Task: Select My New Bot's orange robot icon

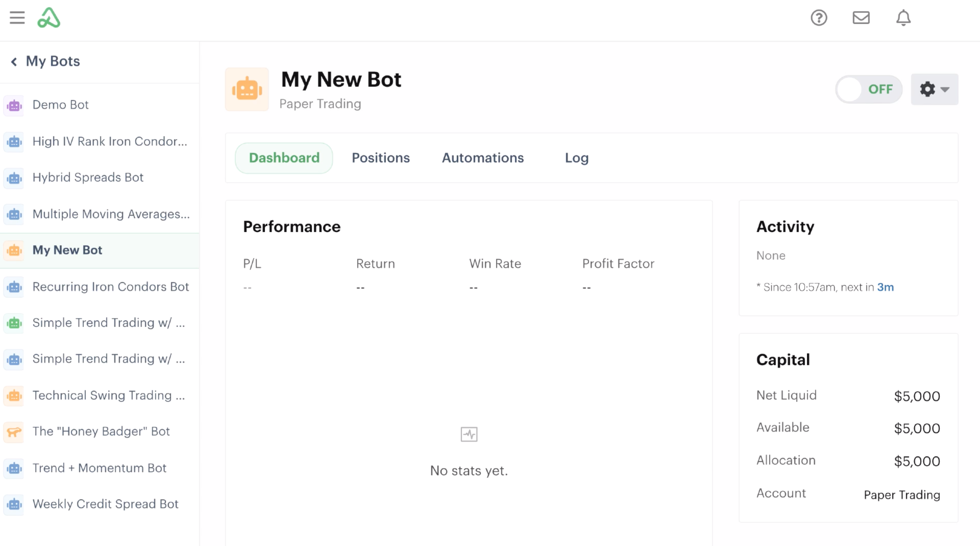Action: point(14,251)
